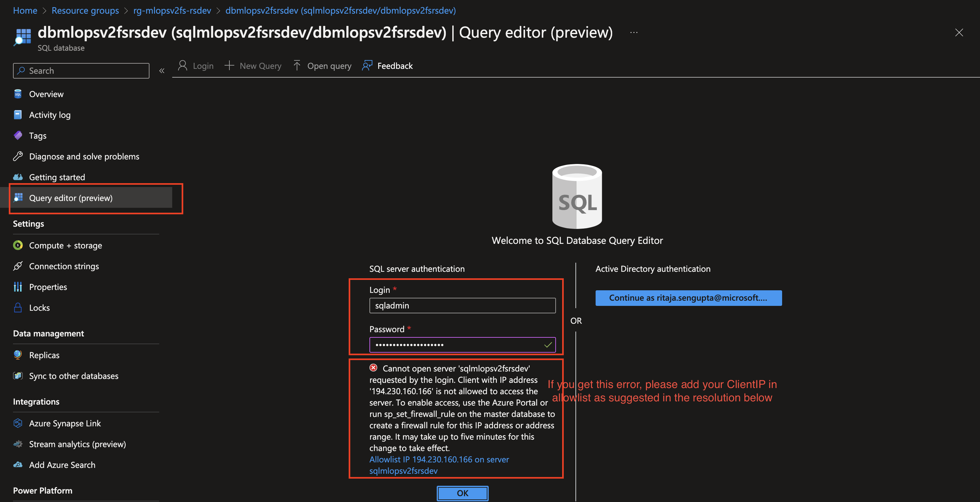Screen dimensions: 980x502
Task: Click the Overview SQL icon
Action: pos(18,94)
